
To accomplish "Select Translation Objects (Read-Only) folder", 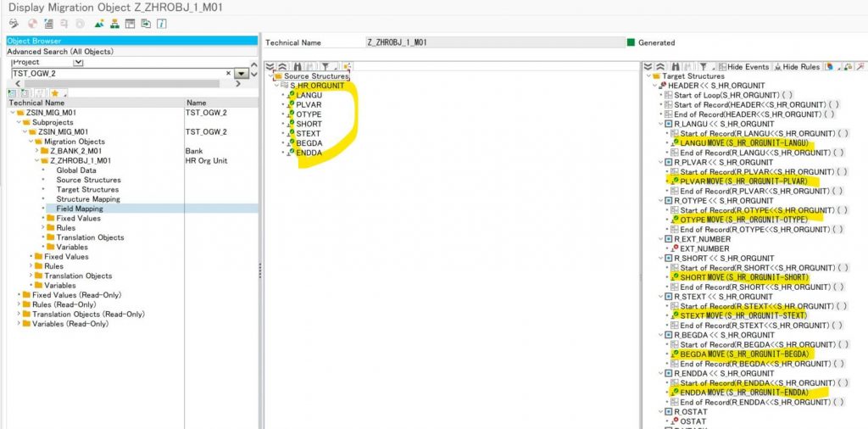I will 88,314.
